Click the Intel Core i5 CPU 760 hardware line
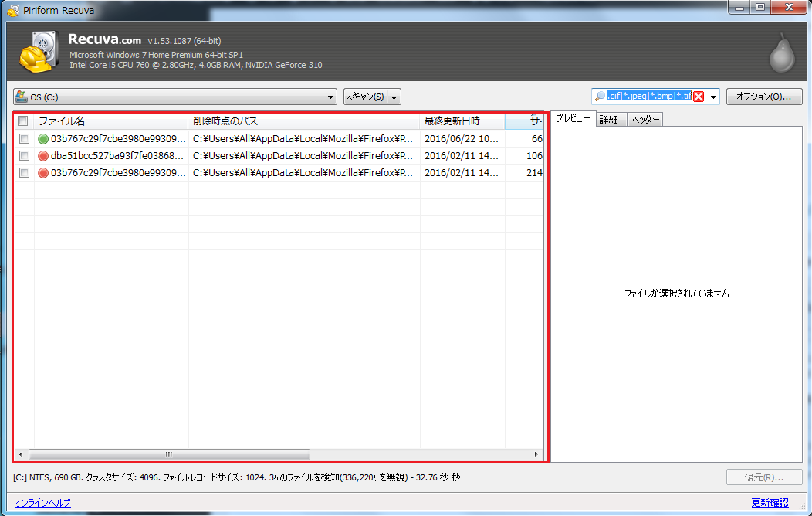Viewport: 812px width, 516px height. (196, 66)
